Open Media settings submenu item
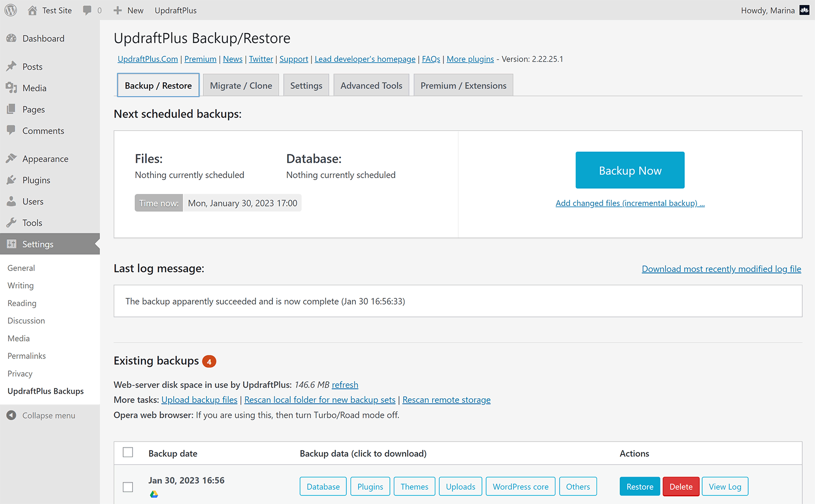The width and height of the screenshot is (815, 504). 18,338
